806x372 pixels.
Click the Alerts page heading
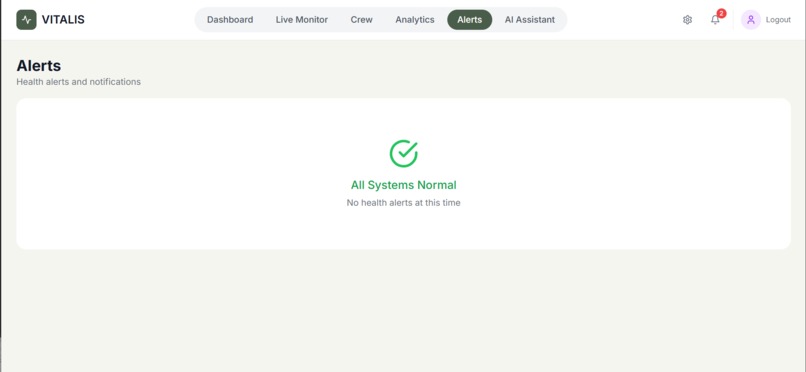[39, 66]
